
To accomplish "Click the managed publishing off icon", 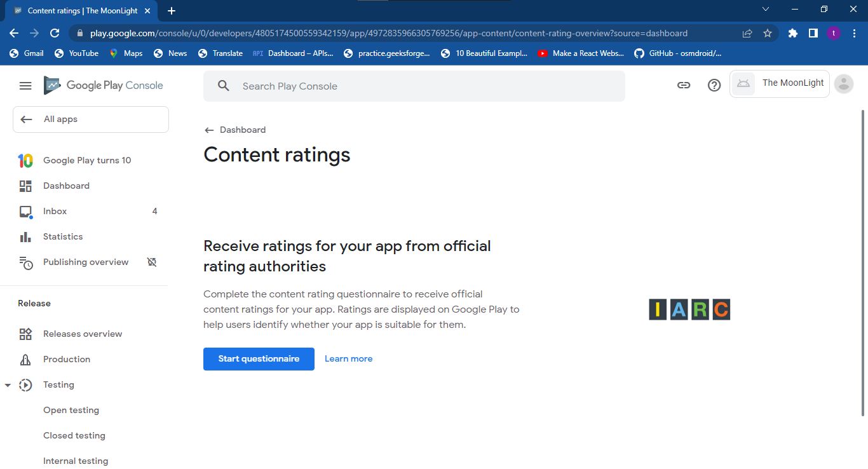I will pyautogui.click(x=152, y=262).
